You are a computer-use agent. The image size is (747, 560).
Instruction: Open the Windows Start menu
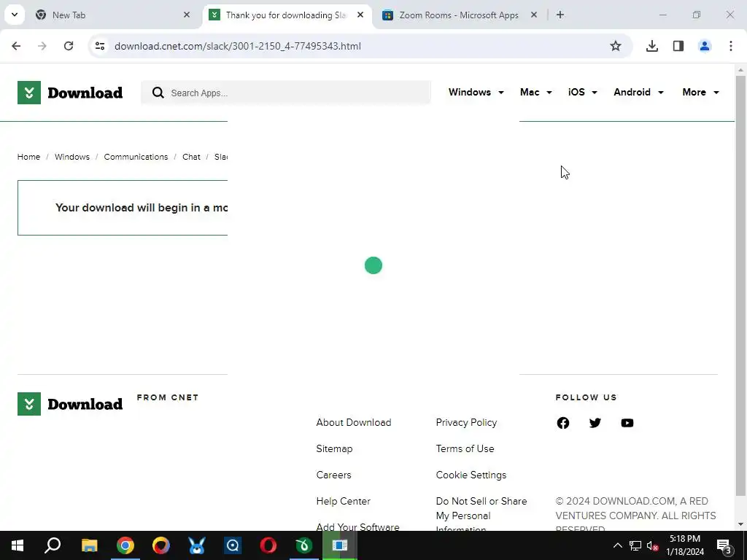[18, 545]
